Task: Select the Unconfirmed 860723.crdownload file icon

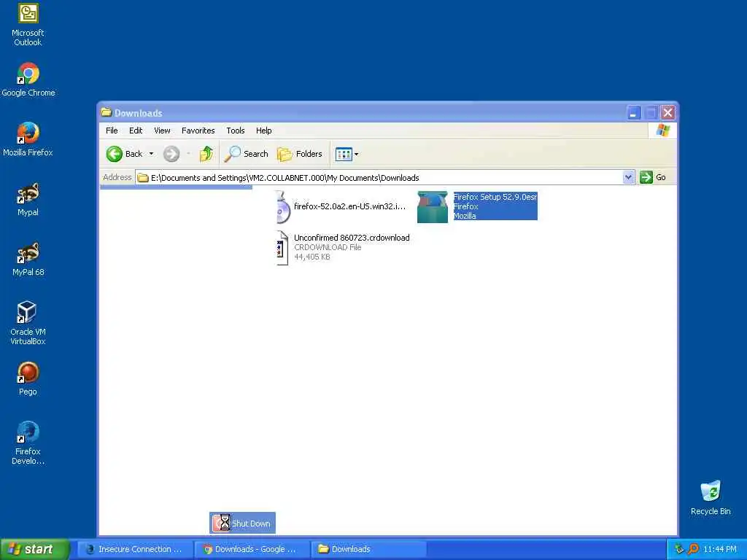Action: 282,248
